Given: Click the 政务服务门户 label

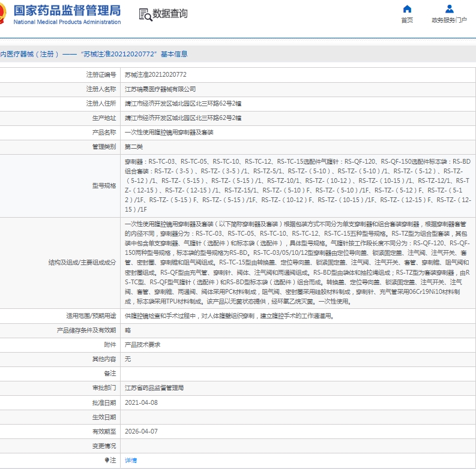Looking at the screenshot, I should click(x=449, y=20).
